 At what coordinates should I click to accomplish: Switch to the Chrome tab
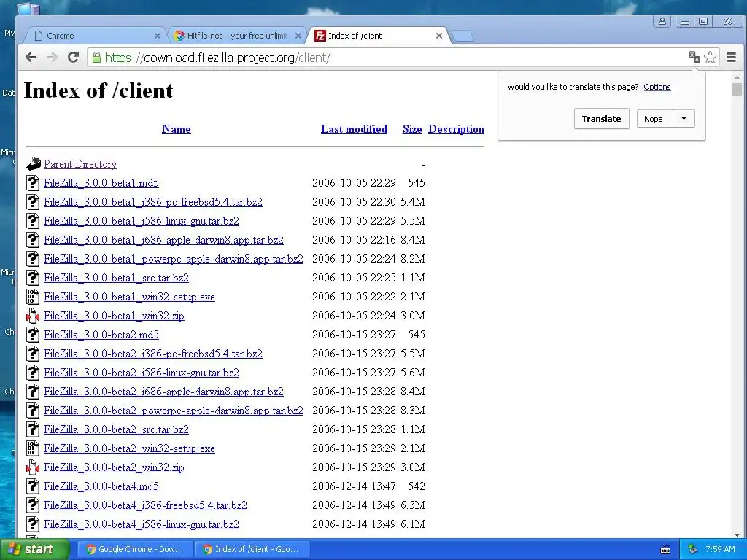[x=94, y=36]
